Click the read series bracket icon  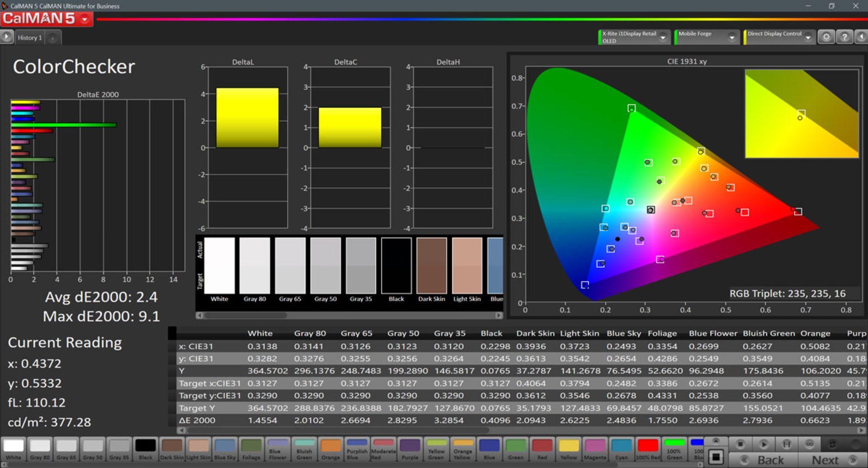pos(787,444)
